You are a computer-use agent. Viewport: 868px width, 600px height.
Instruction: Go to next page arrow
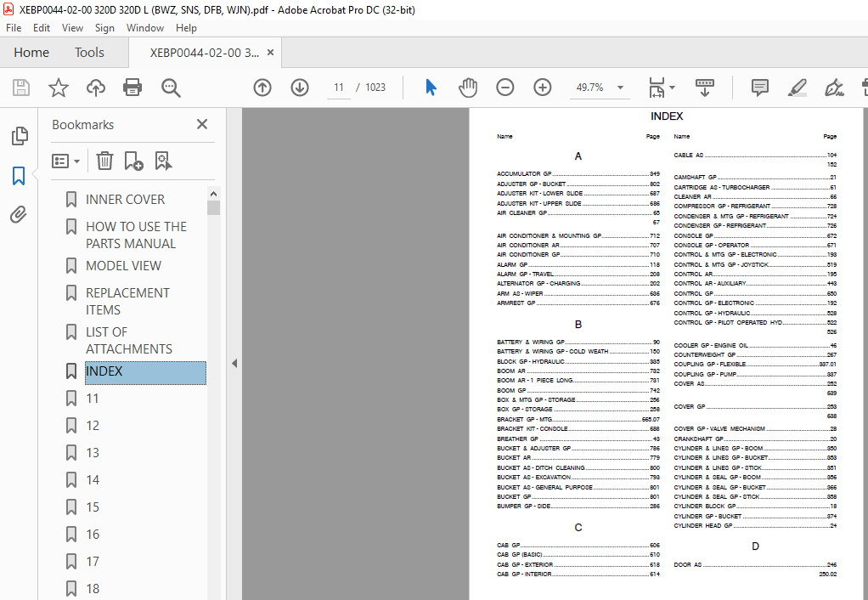[x=300, y=88]
